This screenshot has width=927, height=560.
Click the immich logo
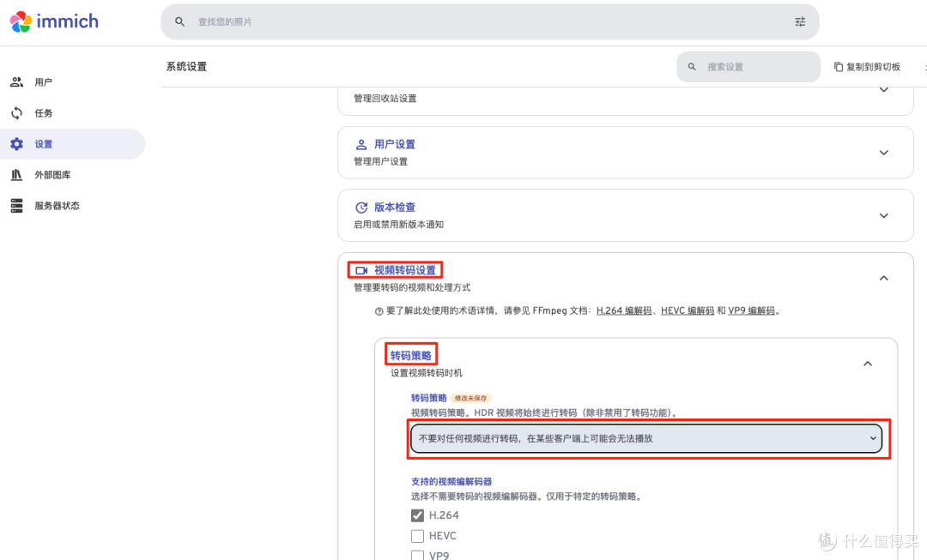pyautogui.click(x=54, y=21)
